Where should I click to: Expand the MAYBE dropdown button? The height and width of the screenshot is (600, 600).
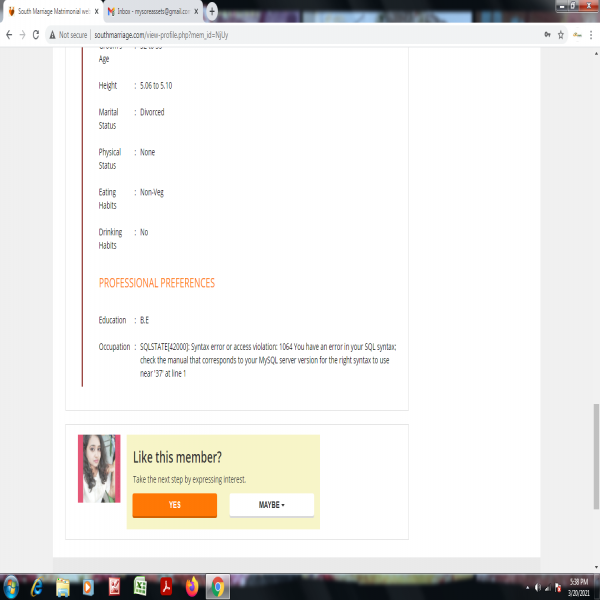click(271, 505)
